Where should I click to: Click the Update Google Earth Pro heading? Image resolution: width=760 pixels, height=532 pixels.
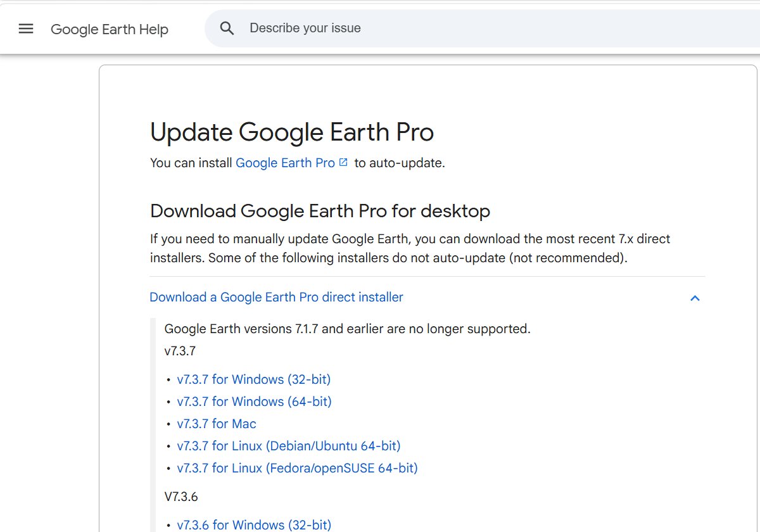point(292,132)
